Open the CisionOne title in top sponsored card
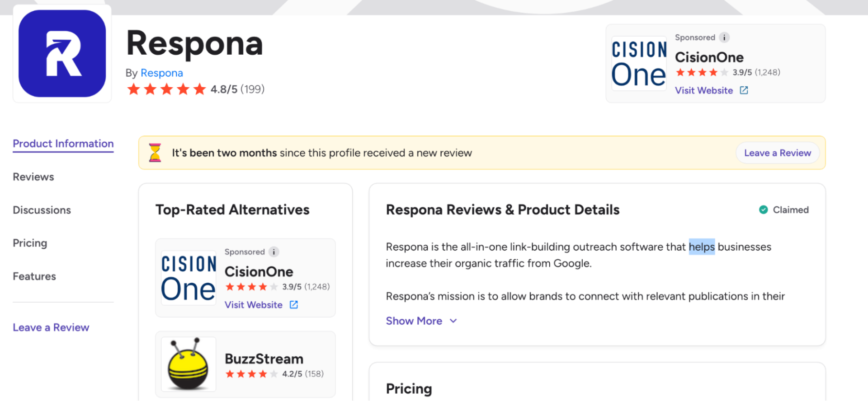868x401 pixels. 709,57
